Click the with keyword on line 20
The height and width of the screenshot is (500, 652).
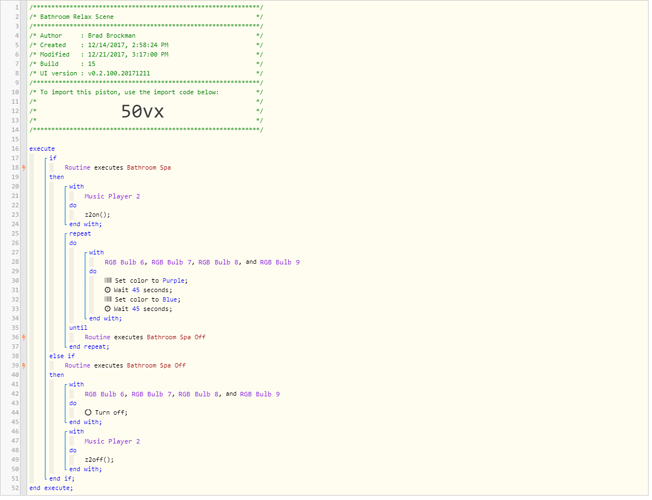77,187
